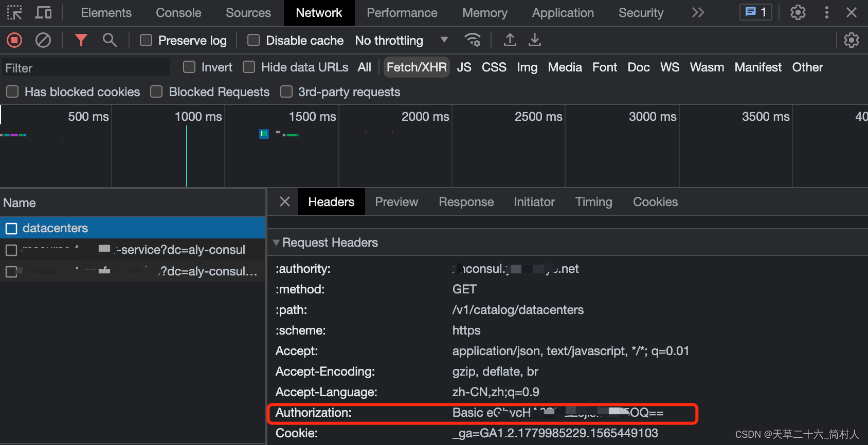Filter requests by Doc
Screen dimensions: 868x445
(x=639, y=67)
